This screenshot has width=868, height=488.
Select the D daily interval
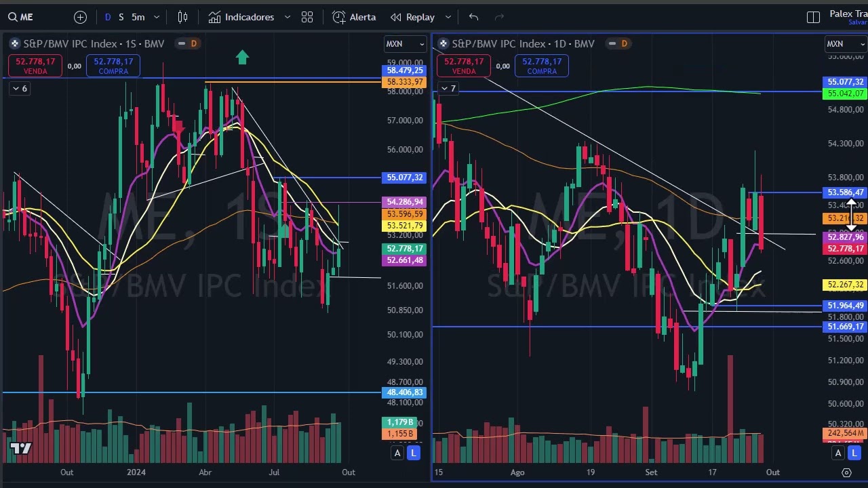108,17
